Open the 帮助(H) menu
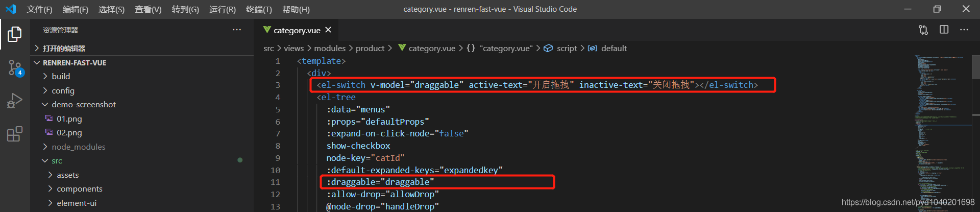The height and width of the screenshot is (212, 980). click(296, 9)
